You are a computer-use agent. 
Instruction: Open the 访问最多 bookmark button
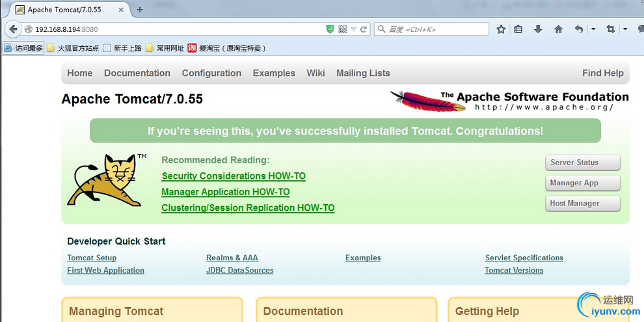tap(23, 48)
